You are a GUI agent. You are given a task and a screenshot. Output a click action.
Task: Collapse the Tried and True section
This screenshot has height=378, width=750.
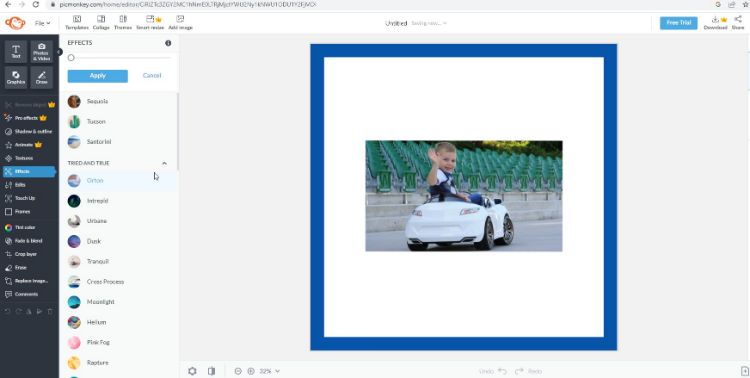164,163
